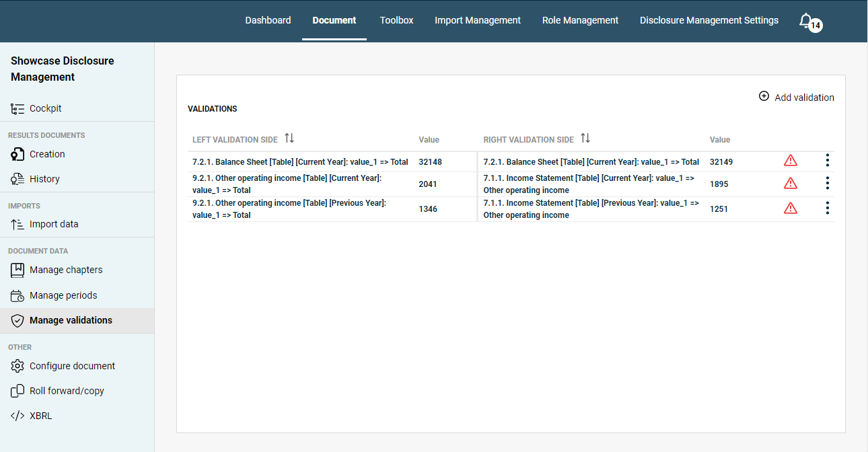Open Disclosure Management Settings tab

709,20
